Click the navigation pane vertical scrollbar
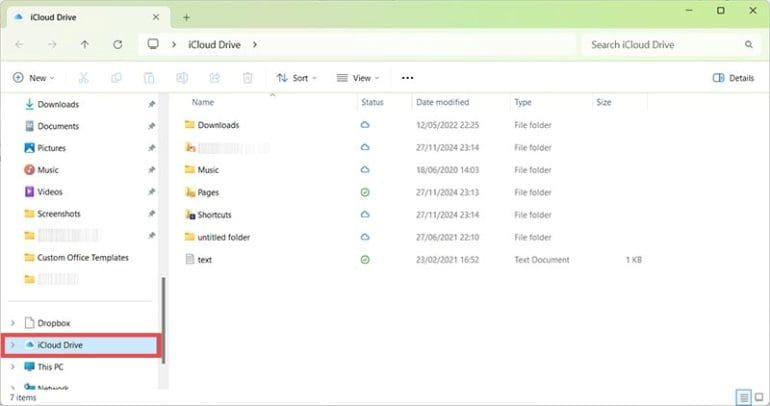Viewport: 770px width, 406px height. (163, 320)
